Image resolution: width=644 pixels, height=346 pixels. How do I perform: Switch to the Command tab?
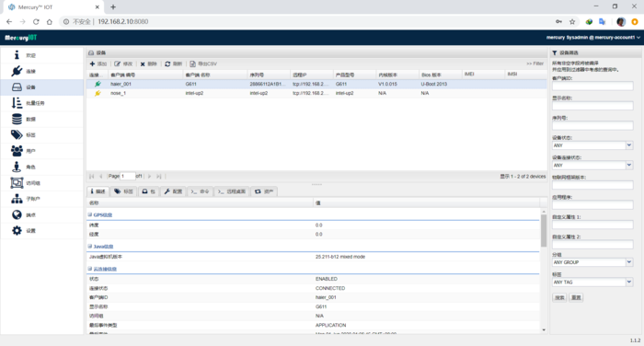(x=200, y=191)
